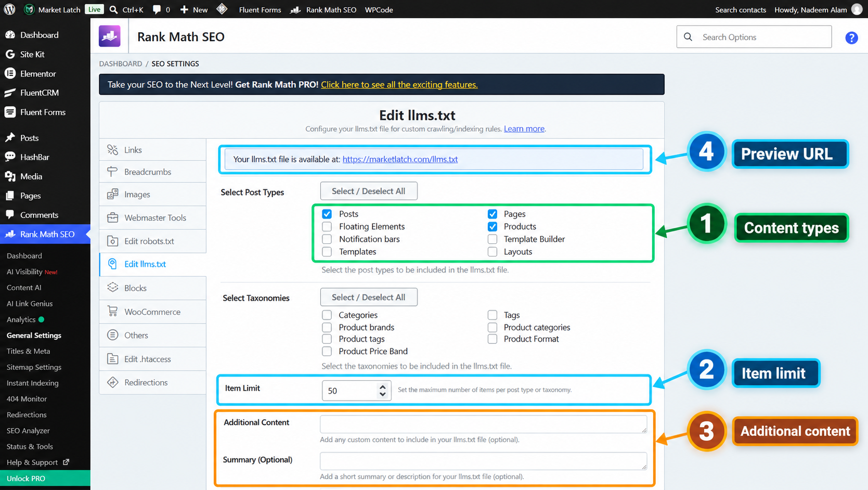Click the user avatar in admin bar

coord(857,9)
